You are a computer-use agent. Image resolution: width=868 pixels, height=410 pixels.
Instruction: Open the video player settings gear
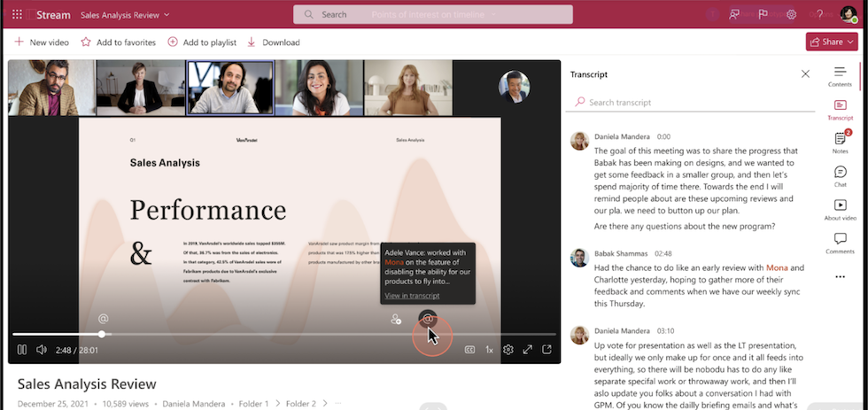pyautogui.click(x=508, y=350)
